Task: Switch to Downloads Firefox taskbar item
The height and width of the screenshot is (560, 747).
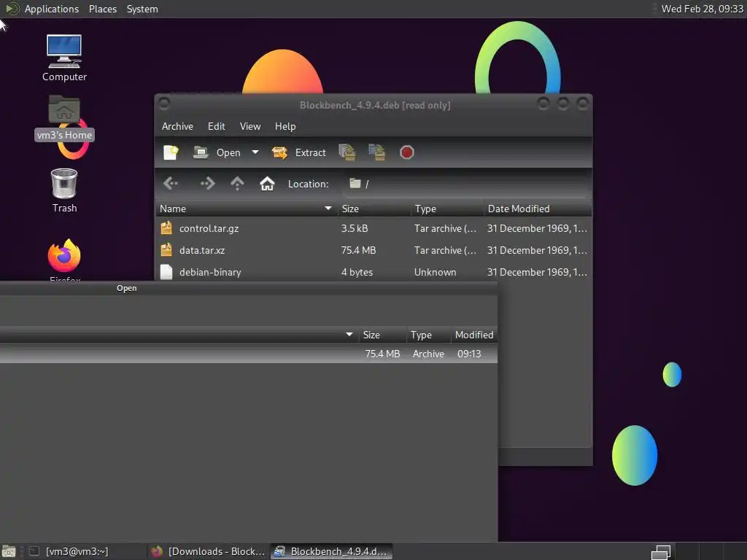Action: [208, 551]
